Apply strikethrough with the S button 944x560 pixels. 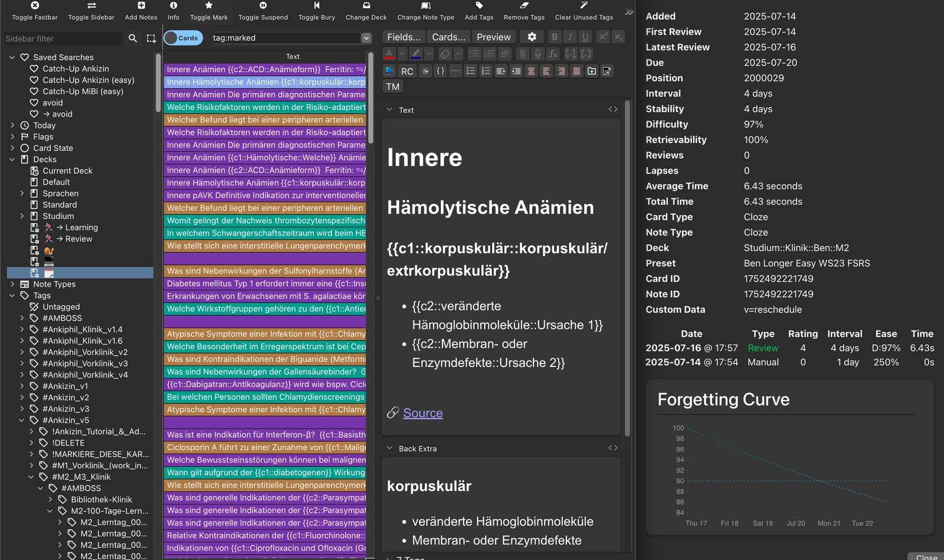[x=426, y=71]
